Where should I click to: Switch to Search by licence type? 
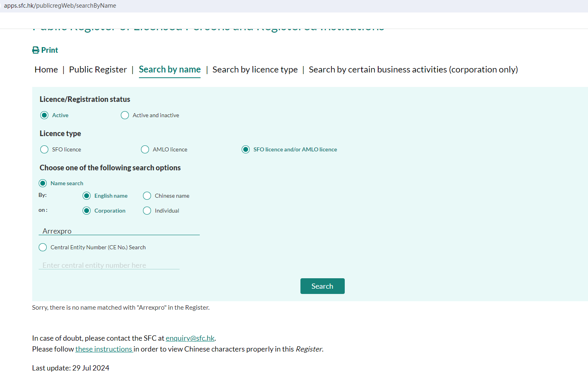[x=255, y=70]
